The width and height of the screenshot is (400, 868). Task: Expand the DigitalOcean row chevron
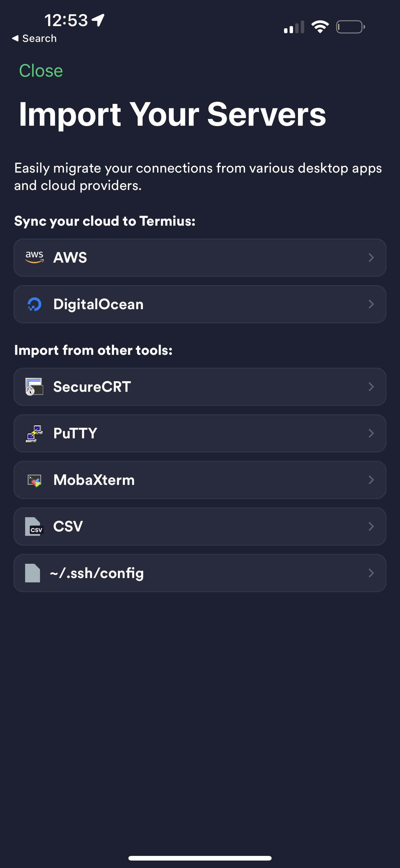pyautogui.click(x=371, y=304)
